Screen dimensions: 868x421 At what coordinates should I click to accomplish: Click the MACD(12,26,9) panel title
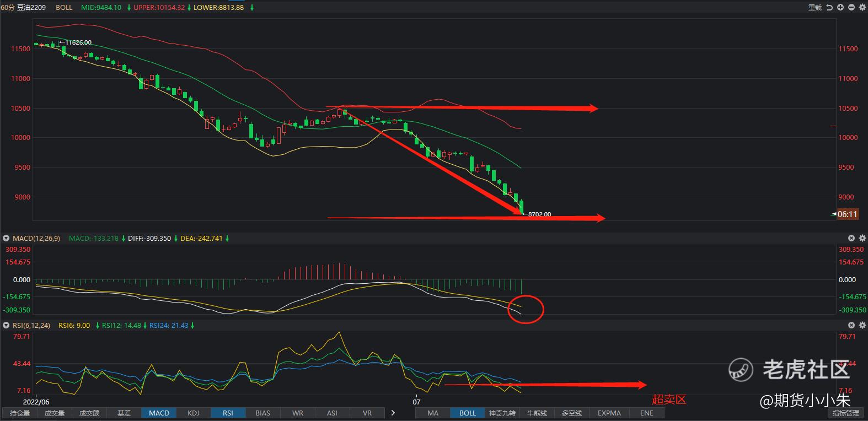click(x=37, y=239)
